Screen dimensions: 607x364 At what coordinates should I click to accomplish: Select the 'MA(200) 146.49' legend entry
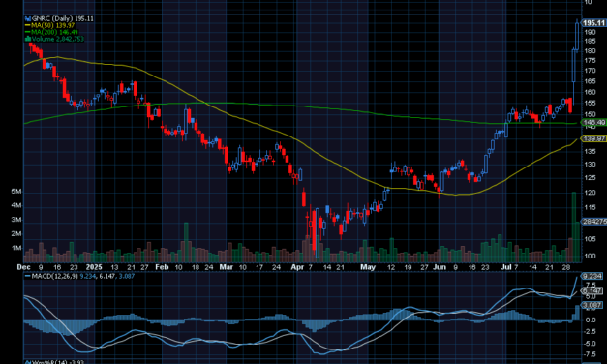(55, 32)
